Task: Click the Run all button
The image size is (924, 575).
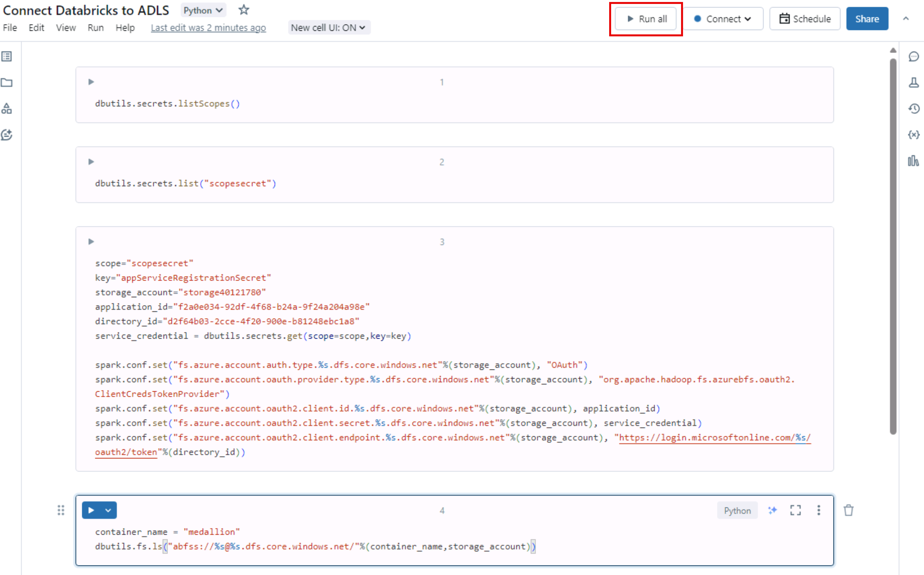Action: pos(647,19)
